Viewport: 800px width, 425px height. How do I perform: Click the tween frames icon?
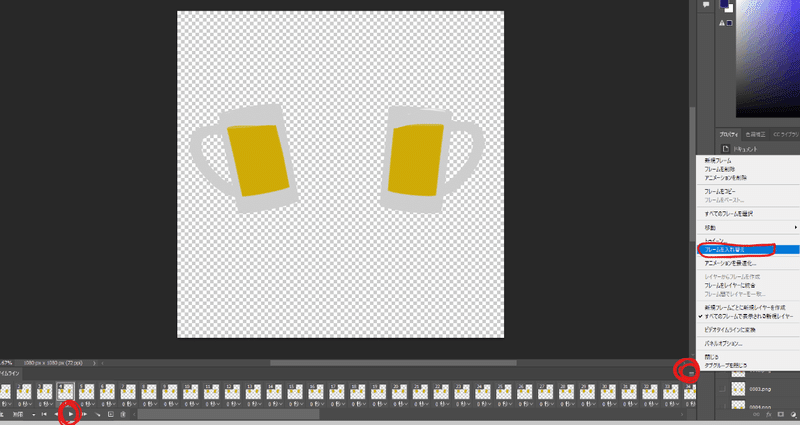pyautogui.click(x=97, y=414)
